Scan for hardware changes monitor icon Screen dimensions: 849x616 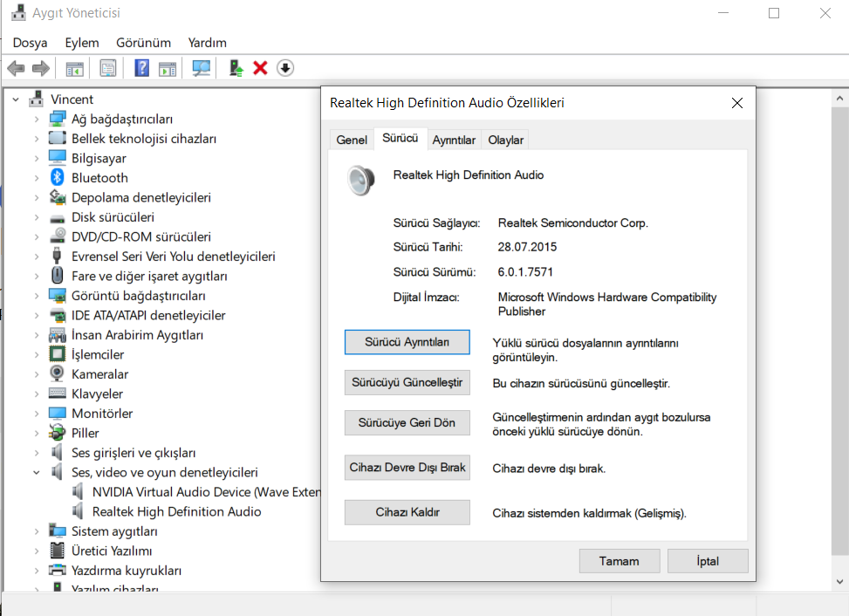coord(202,68)
